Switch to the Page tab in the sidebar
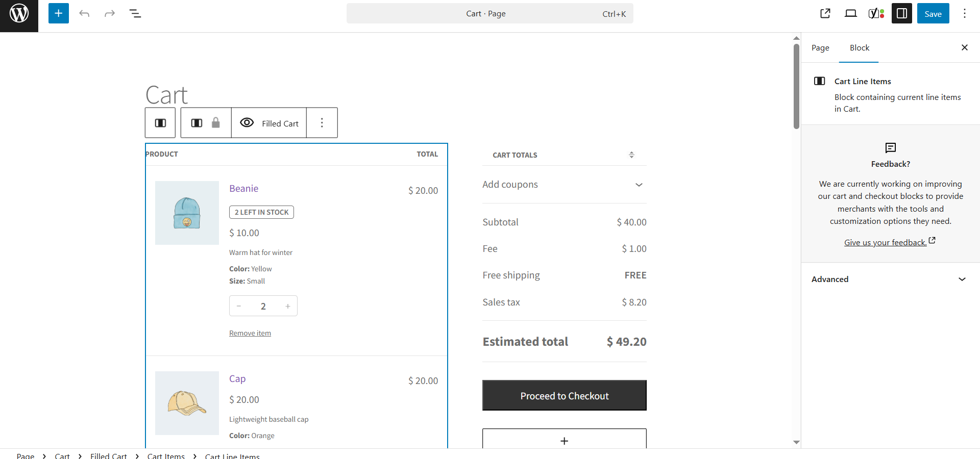This screenshot has height=459, width=980. point(820,47)
